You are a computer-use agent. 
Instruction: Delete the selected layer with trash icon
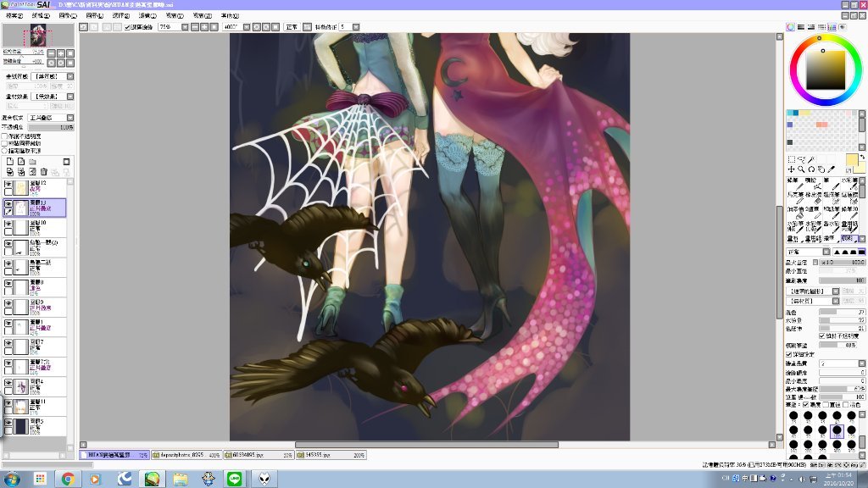click(x=44, y=172)
